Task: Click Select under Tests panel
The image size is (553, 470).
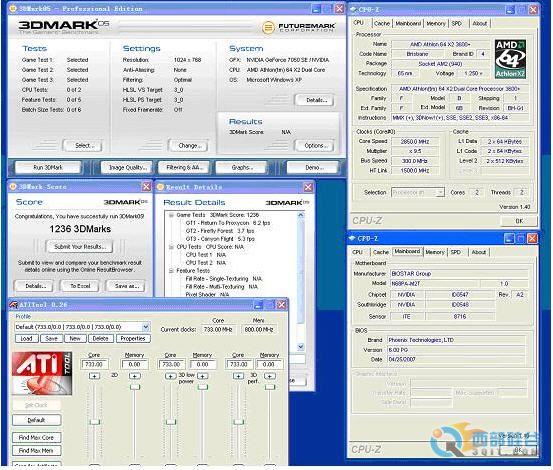Action: tap(83, 145)
